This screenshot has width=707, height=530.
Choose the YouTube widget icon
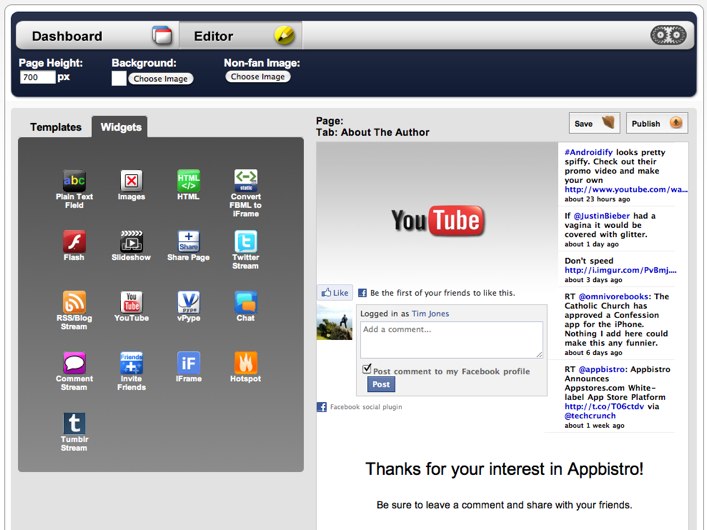pyautogui.click(x=131, y=302)
